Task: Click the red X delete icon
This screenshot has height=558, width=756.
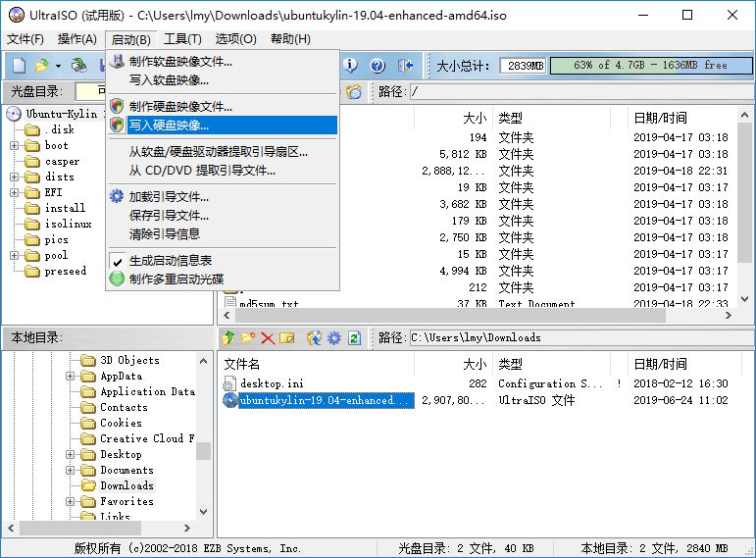Action: 268,338
